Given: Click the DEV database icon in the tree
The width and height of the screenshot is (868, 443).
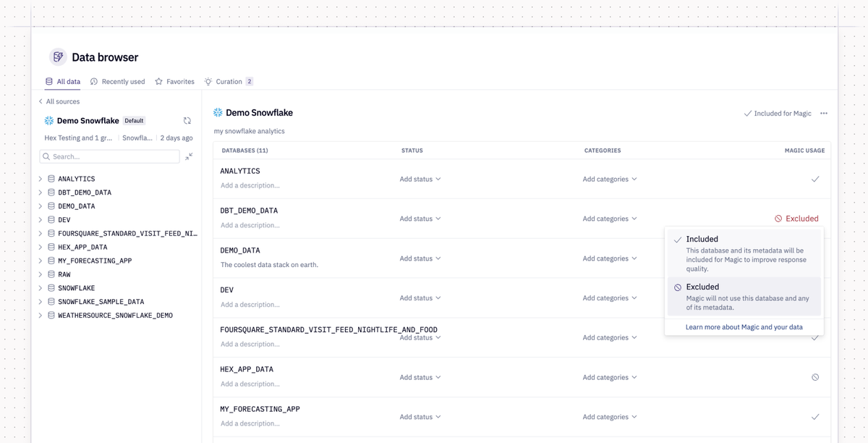Looking at the screenshot, I should [x=51, y=219].
